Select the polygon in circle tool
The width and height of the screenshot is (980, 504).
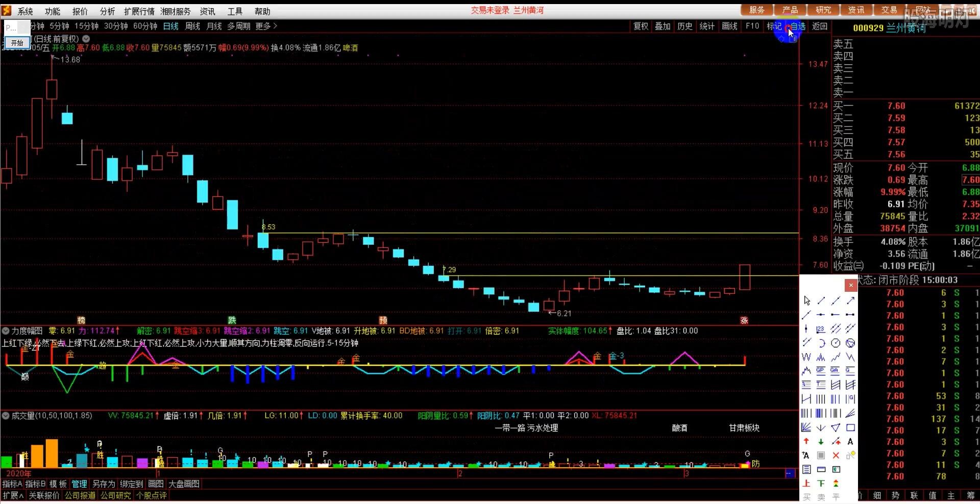[x=850, y=343]
